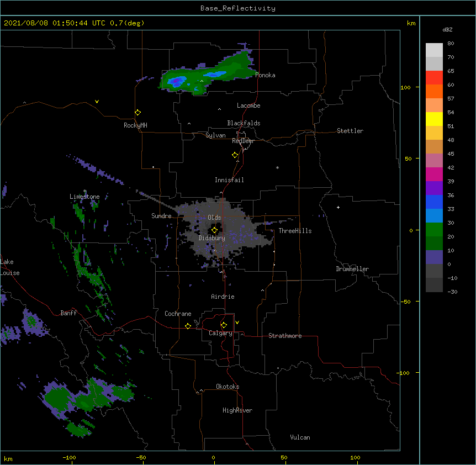The height and width of the screenshot is (465, 476).
Task: Click the white plus marker north of Drumheller
Action: (x=338, y=207)
